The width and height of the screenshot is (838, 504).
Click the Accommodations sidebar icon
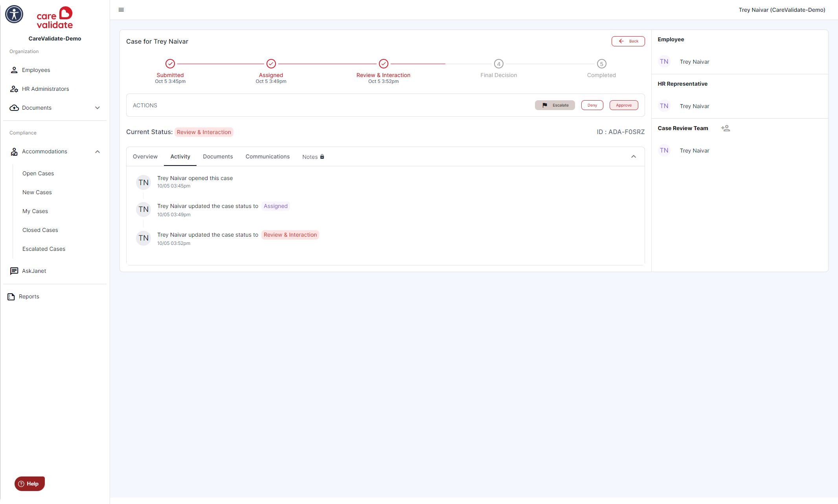(14, 152)
